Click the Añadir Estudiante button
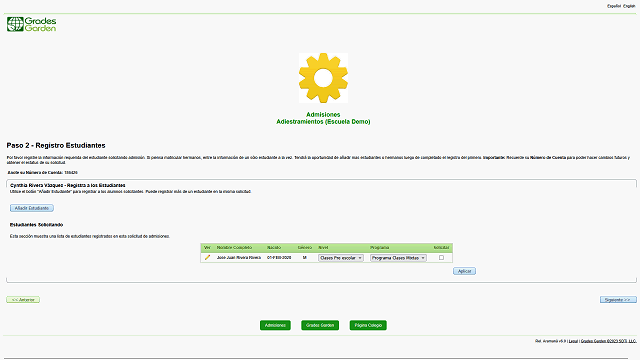Viewport: 640px width, 360px height. [x=32, y=208]
